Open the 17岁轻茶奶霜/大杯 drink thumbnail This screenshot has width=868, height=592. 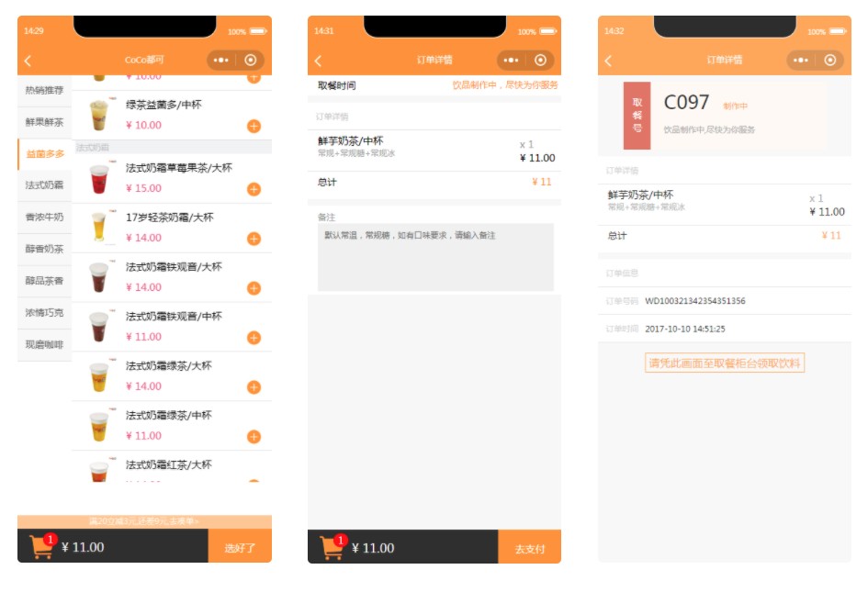coord(99,228)
